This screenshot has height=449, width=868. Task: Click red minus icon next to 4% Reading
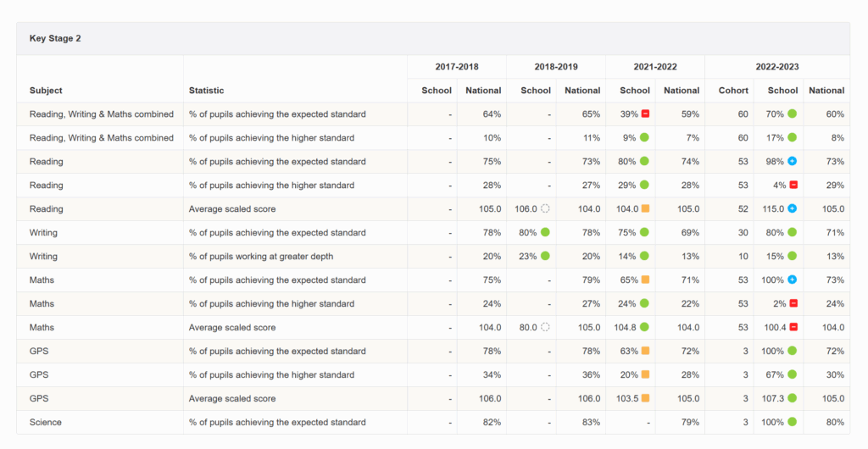792,186
